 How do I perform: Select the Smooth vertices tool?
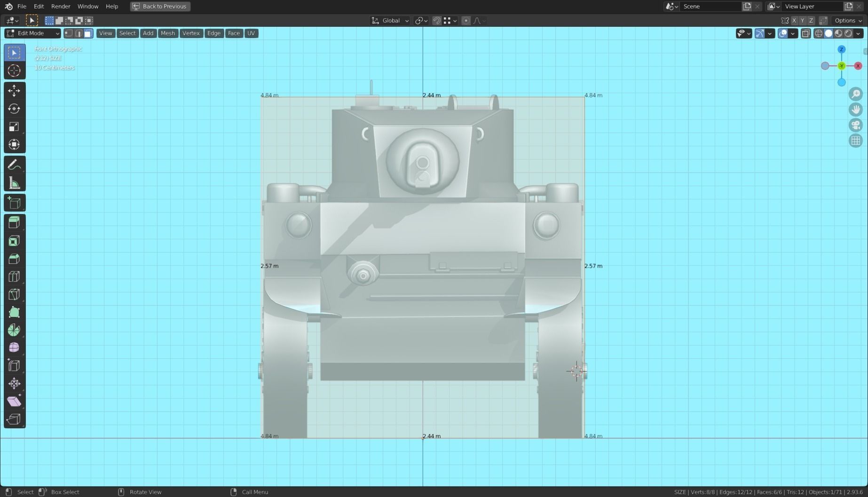click(14, 348)
